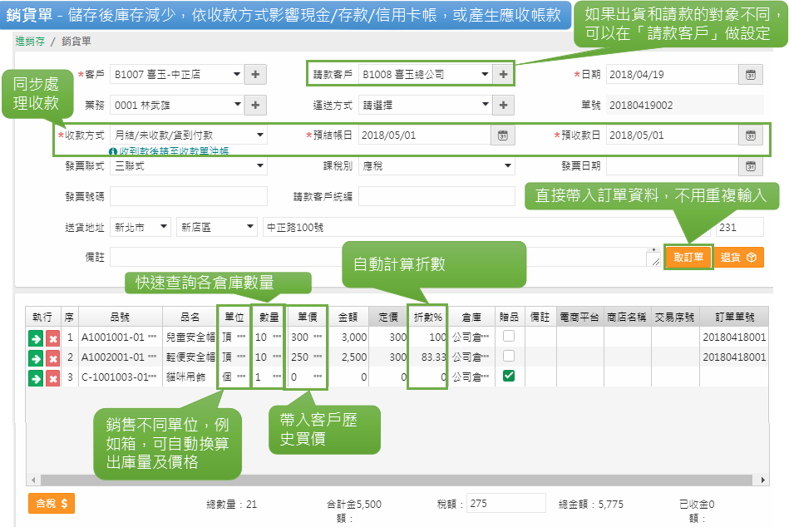Screen dimensions: 789x532
Task: Expand the 收款方式 dropdown
Action: click(x=189, y=135)
